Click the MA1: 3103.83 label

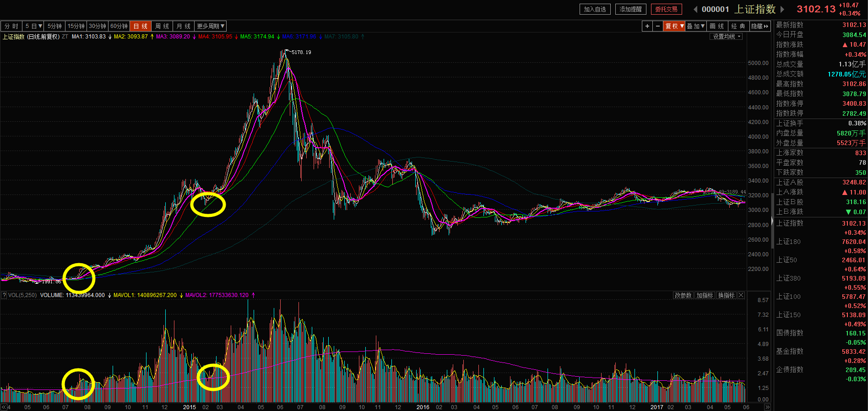89,37
